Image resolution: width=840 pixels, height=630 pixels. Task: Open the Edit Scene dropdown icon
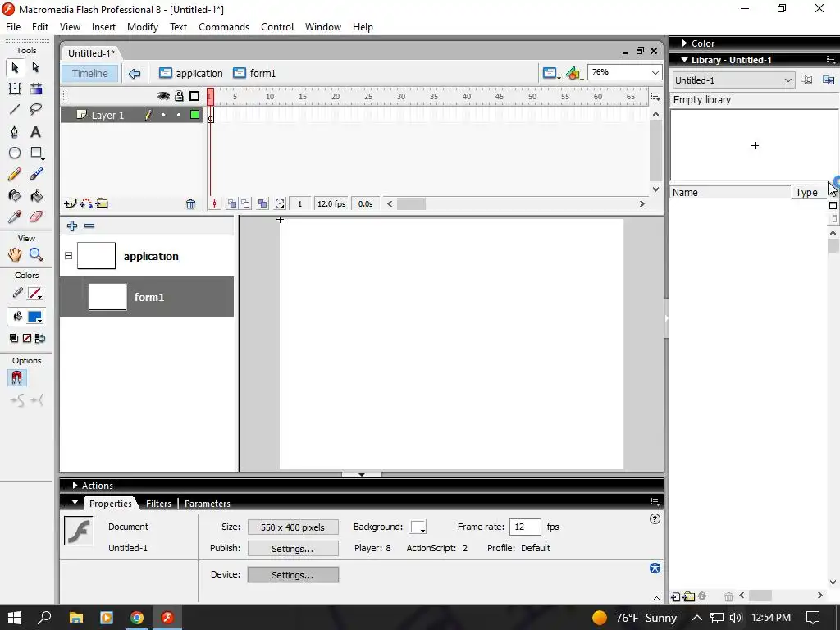550,73
